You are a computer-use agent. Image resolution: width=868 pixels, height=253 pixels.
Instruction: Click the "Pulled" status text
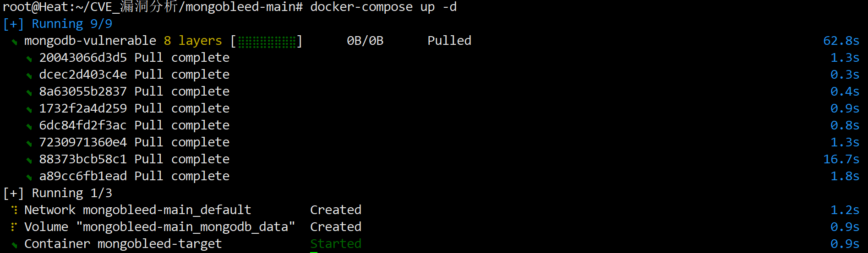click(449, 41)
